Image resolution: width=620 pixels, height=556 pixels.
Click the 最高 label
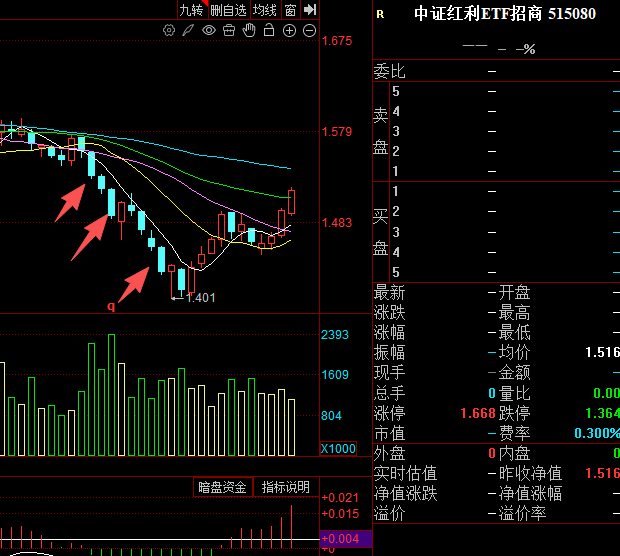(x=514, y=313)
